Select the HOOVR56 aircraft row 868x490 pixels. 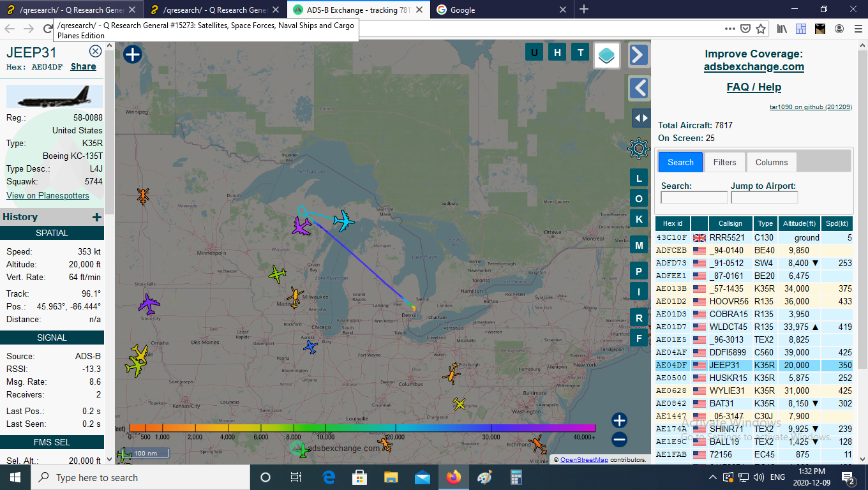click(754, 301)
